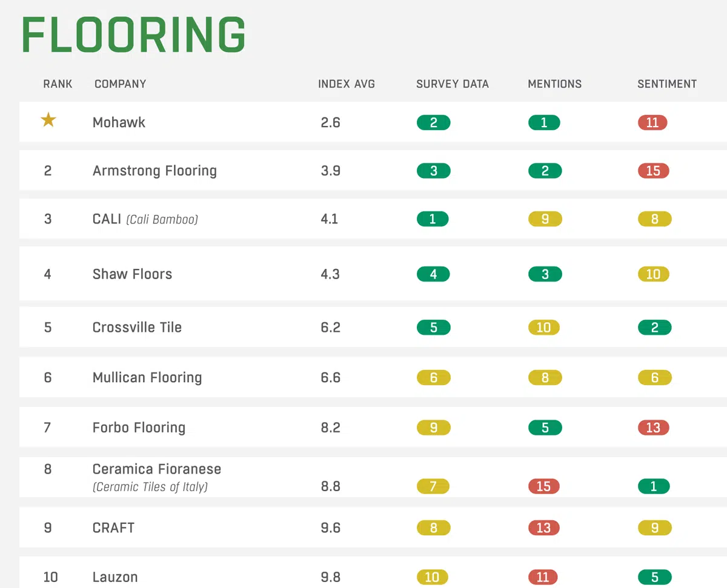Click the Shaw Floors company name
This screenshot has height=588, width=727.
[x=132, y=274]
